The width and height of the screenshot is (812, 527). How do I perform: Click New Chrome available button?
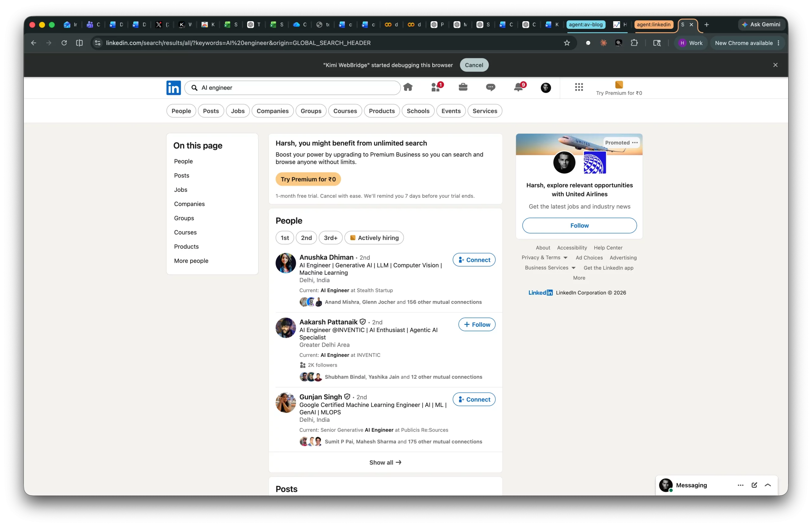click(x=747, y=43)
